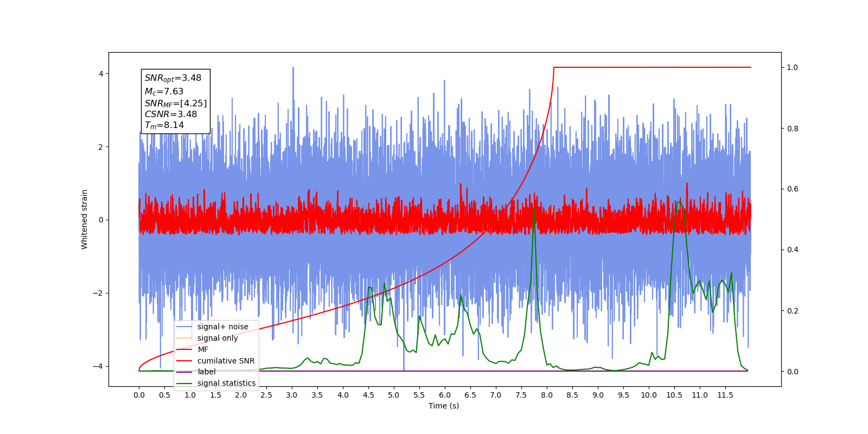
Task: Click the green peak near 10.5 s
Action: pos(679,203)
